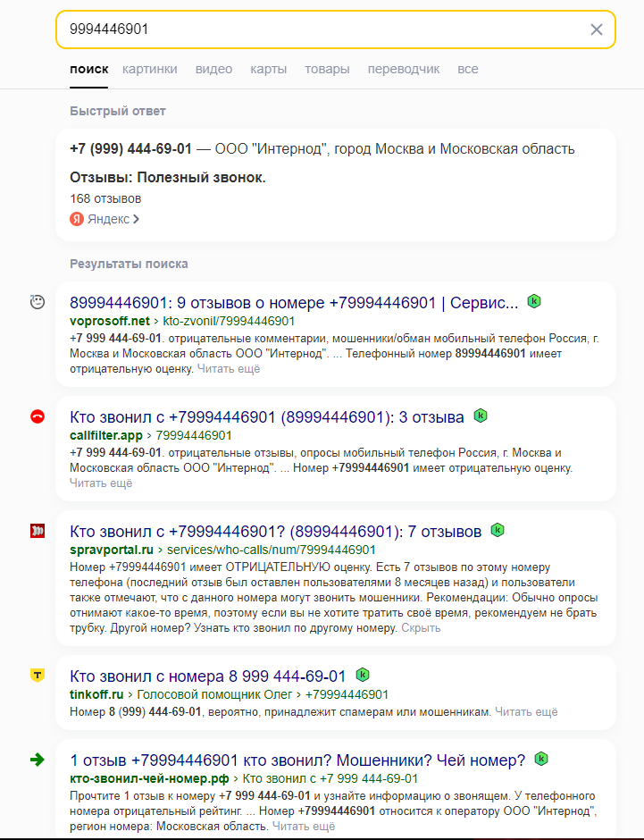Click the green shield badge beside the tinkoff result

363,675
